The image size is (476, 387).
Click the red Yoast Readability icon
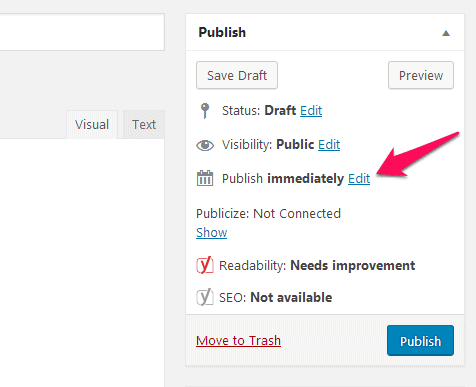point(205,265)
